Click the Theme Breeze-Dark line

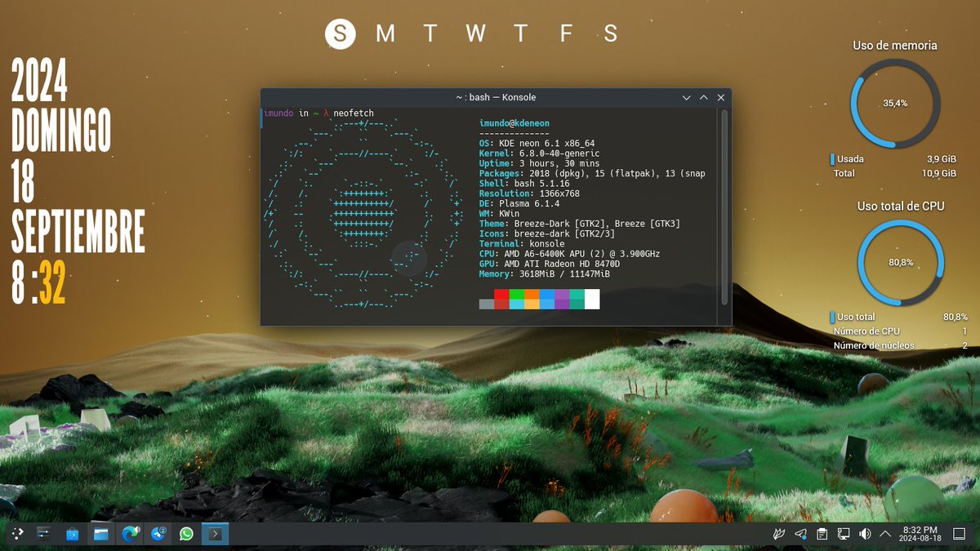coord(580,224)
